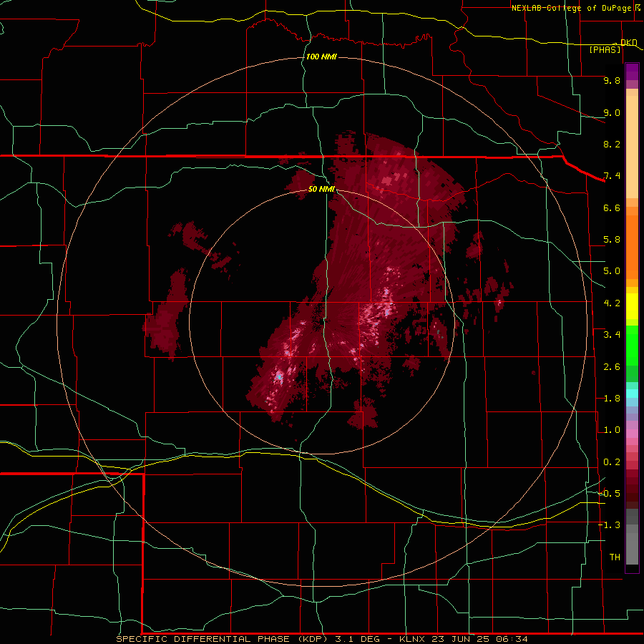Image resolution: width=644 pixels, height=644 pixels.
Task: Click the 1.8 value on the color scale
Action: pos(612,399)
